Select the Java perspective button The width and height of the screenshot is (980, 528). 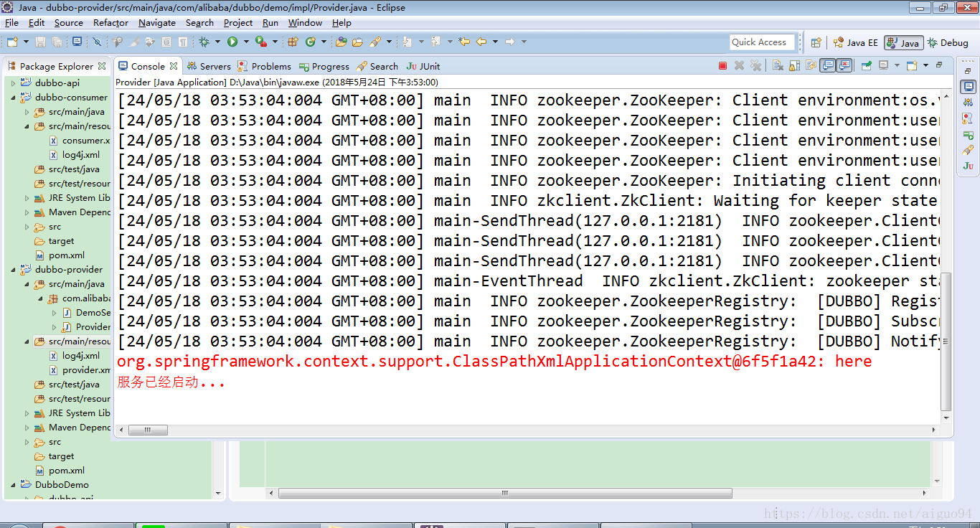tap(903, 43)
